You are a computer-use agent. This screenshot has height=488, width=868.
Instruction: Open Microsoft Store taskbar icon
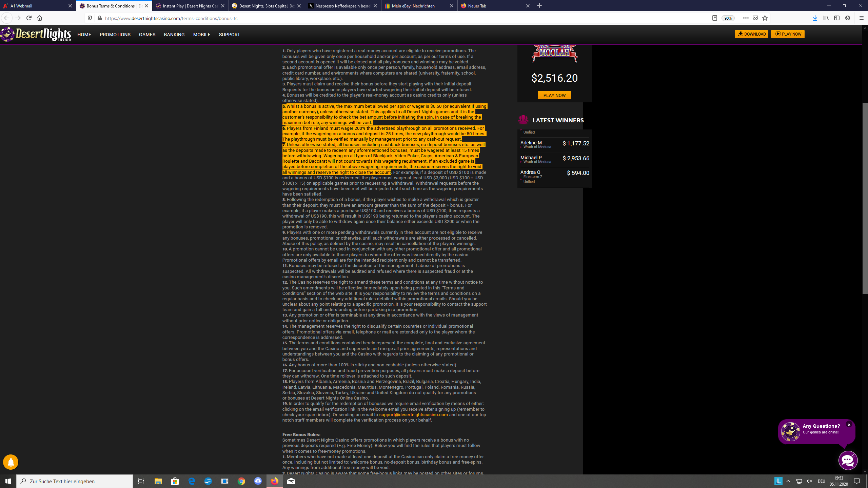[x=175, y=481]
